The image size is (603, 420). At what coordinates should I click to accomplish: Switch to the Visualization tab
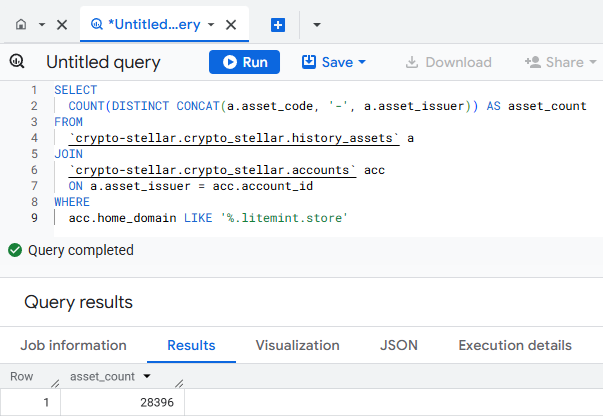coord(297,345)
